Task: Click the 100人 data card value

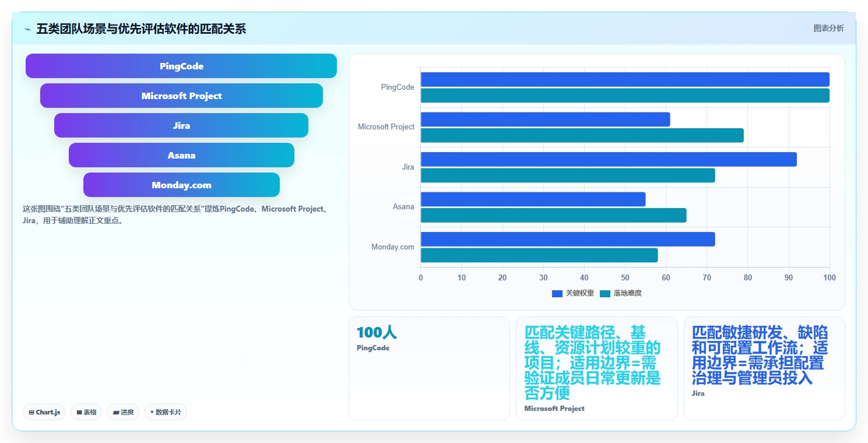Action: (x=377, y=332)
